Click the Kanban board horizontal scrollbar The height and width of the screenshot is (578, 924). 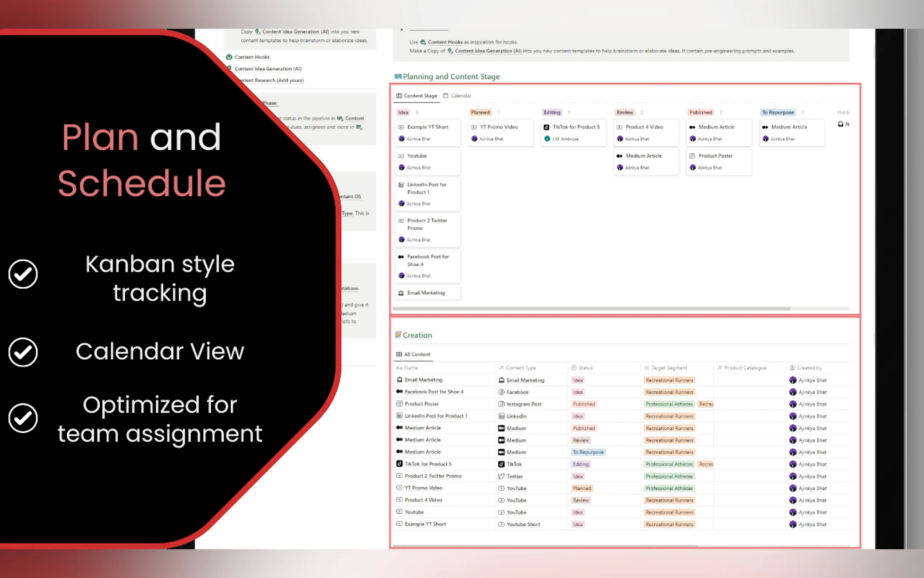tap(591, 309)
